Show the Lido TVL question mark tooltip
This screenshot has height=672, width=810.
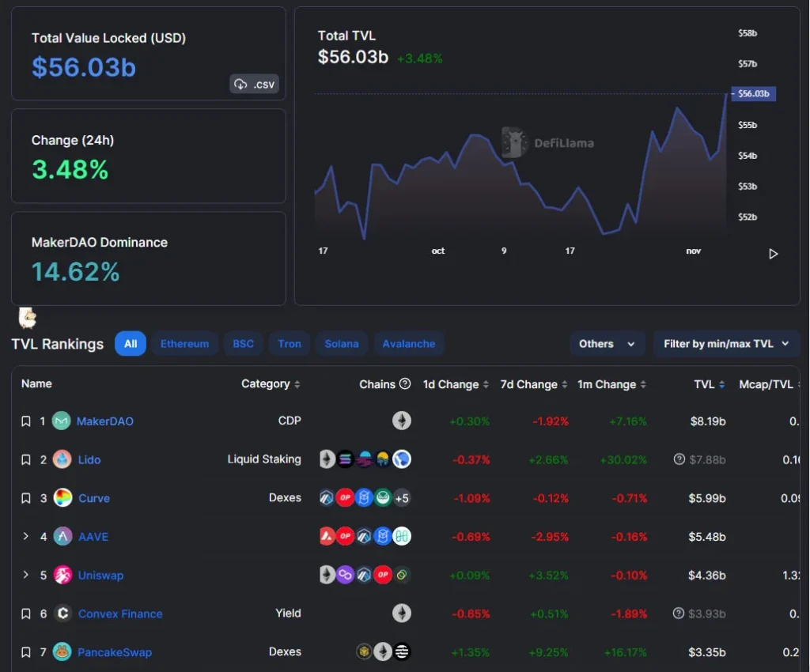679,459
